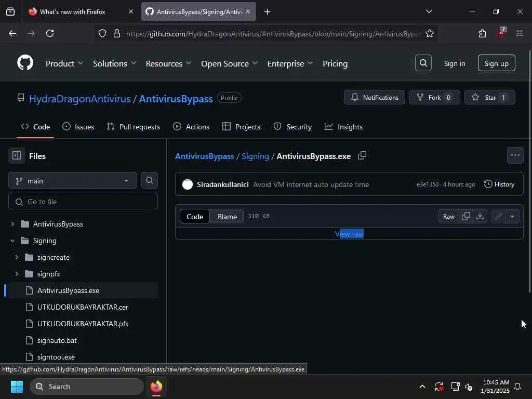Click the Notifications button
532x399 pixels.
374,97
